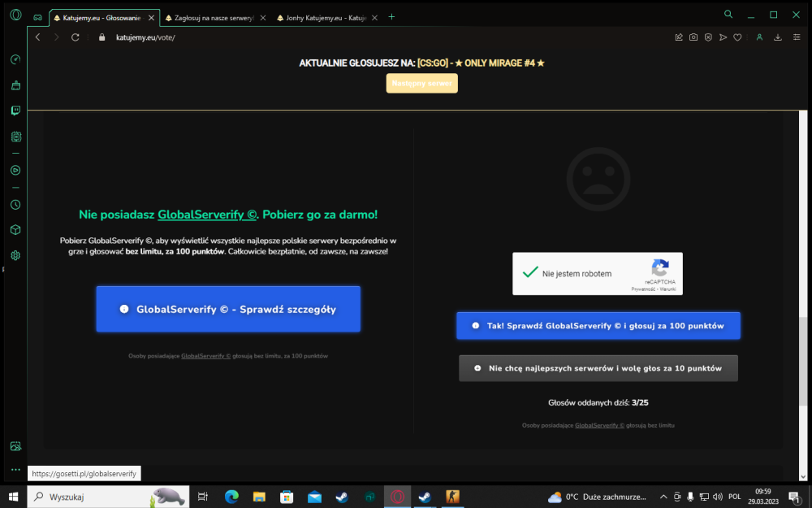
Task: Add page to bookmarks heart icon
Action: pyautogui.click(x=737, y=37)
